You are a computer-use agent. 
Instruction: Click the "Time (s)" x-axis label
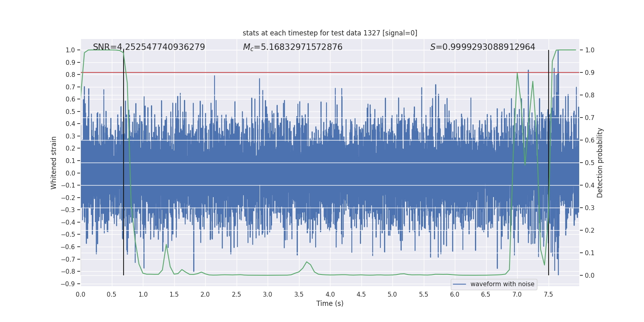pos(330,303)
